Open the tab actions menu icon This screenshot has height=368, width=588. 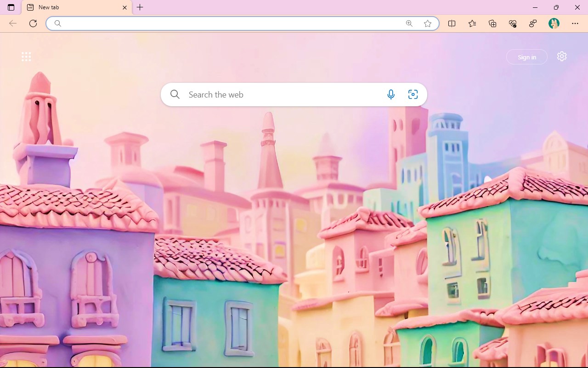coord(11,7)
